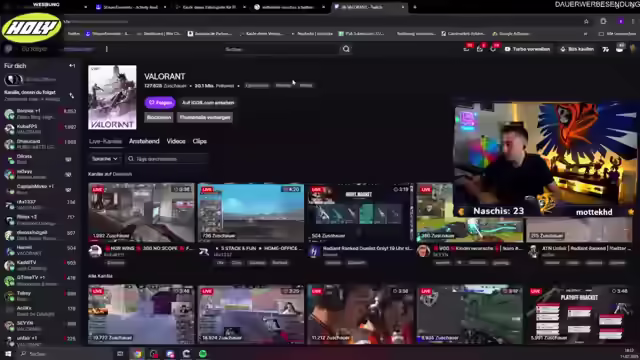Open Spotify from the taskbar
The width and height of the screenshot is (640, 360).
(203, 354)
